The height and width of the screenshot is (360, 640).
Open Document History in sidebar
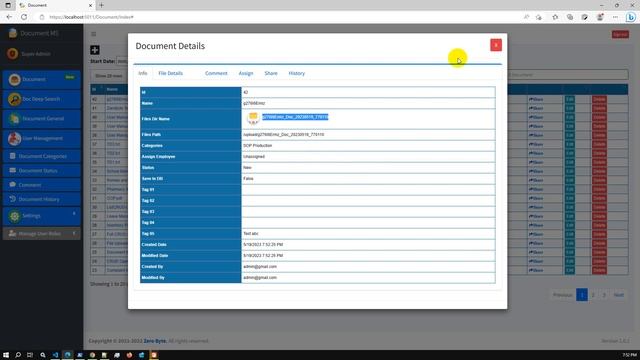coord(42,199)
